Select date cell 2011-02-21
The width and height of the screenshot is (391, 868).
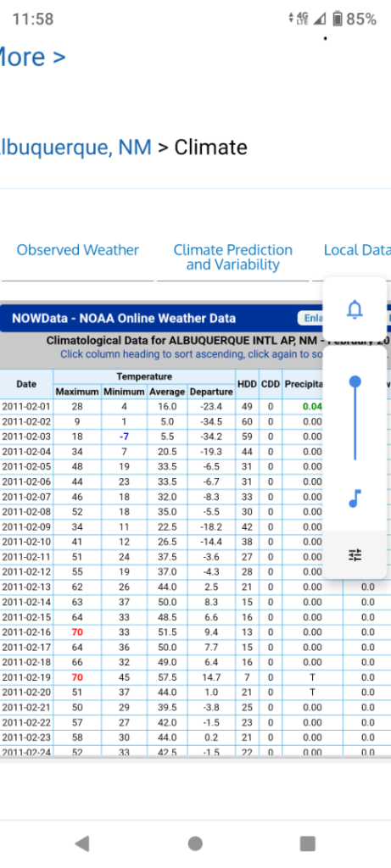pyautogui.click(x=26, y=707)
